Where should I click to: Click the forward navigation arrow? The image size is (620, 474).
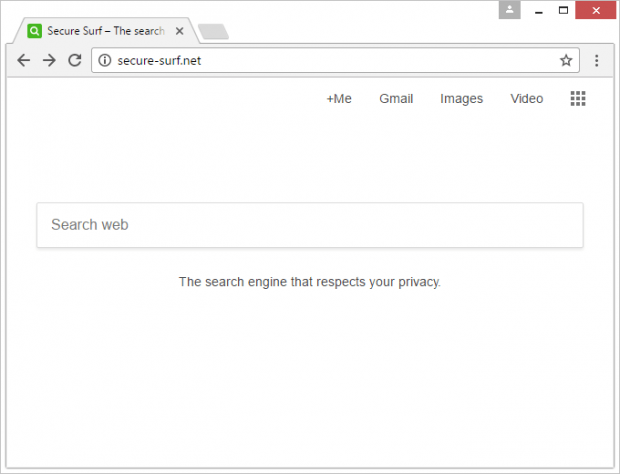coord(49,60)
